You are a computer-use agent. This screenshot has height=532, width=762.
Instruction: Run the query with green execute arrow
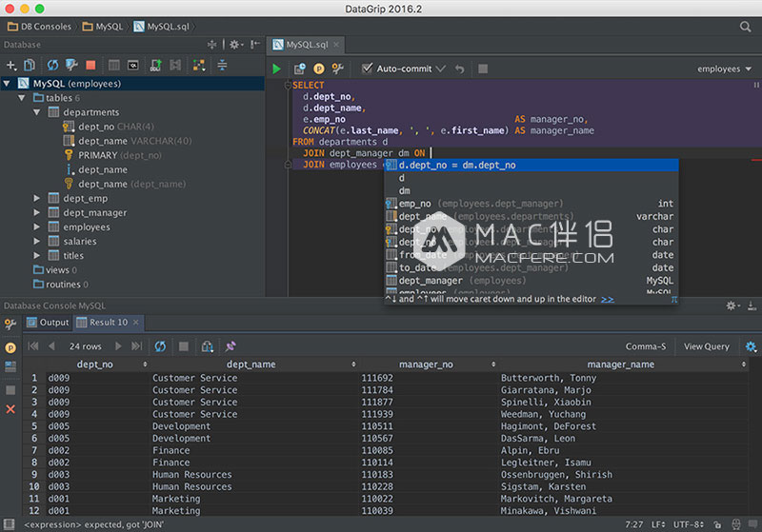click(x=276, y=69)
